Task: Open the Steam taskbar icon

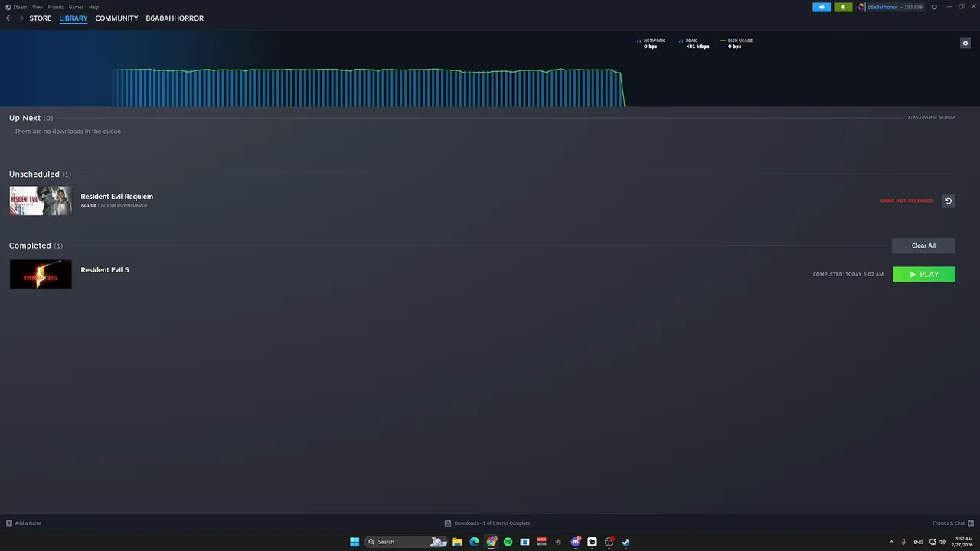Action: [x=626, y=542]
